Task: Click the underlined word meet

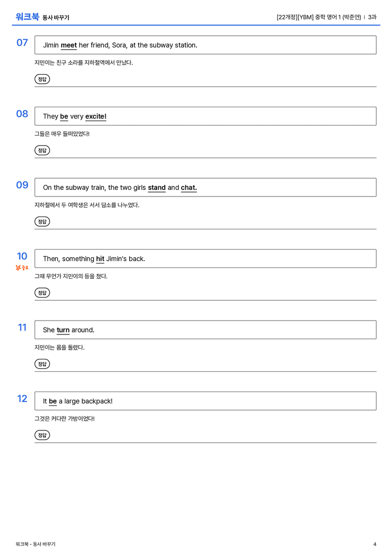Action: pos(68,45)
